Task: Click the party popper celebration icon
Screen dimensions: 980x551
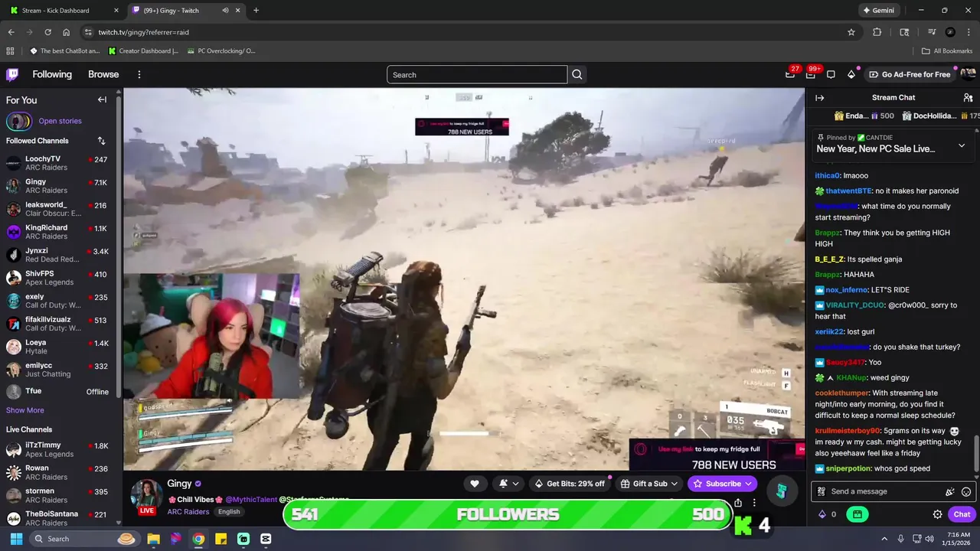Action: [950, 492]
